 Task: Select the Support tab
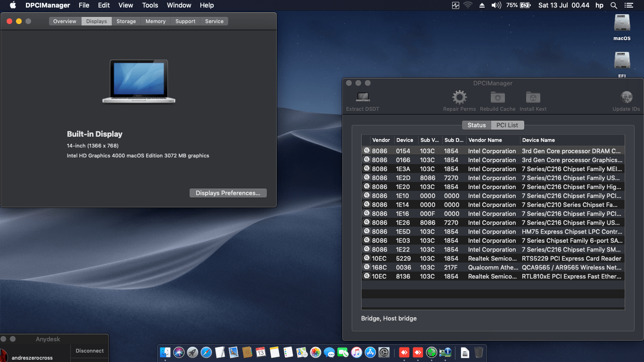pos(185,21)
